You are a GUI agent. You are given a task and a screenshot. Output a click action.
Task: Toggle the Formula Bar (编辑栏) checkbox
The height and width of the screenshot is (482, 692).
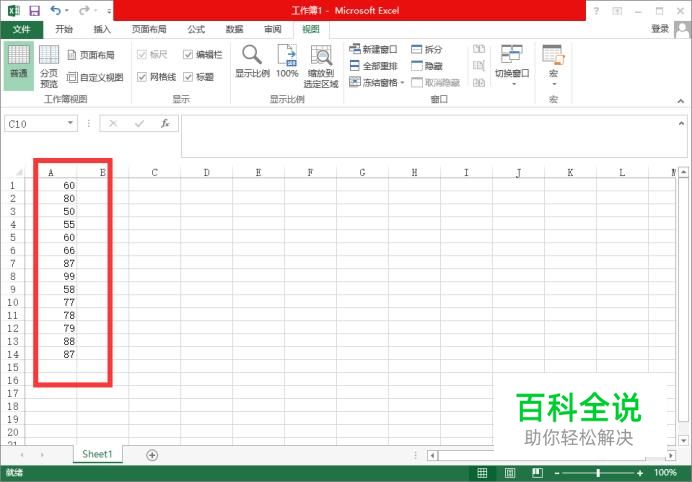(188, 55)
